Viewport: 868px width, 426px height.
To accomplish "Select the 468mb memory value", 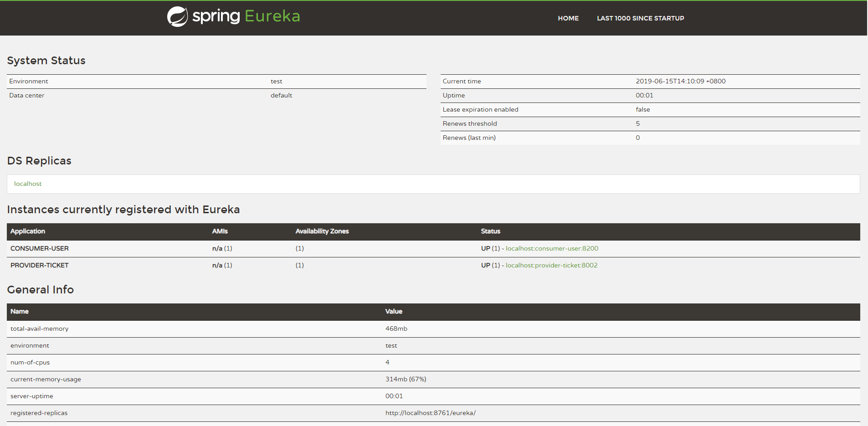I will (396, 328).
